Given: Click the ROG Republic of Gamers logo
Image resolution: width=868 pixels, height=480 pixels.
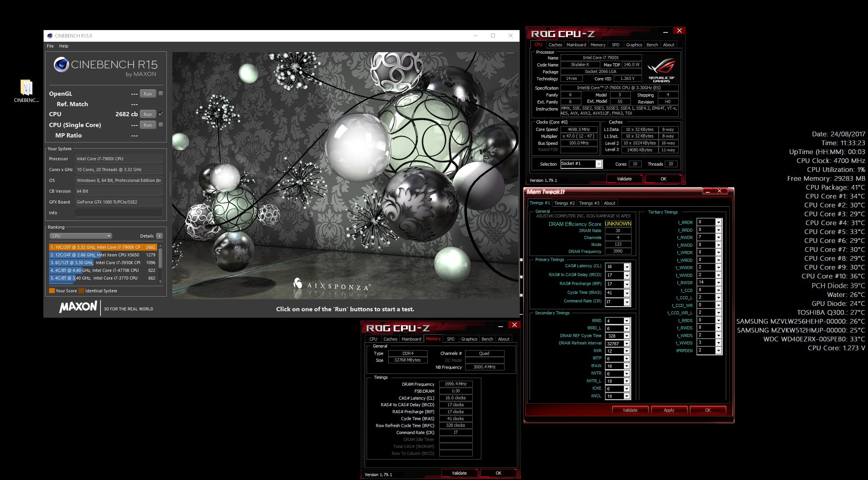Looking at the screenshot, I should [x=662, y=70].
